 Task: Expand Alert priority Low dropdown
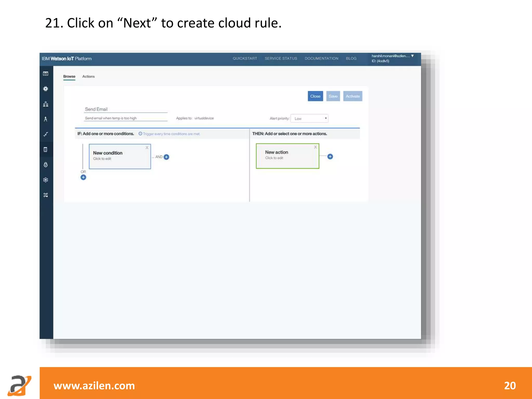point(309,118)
